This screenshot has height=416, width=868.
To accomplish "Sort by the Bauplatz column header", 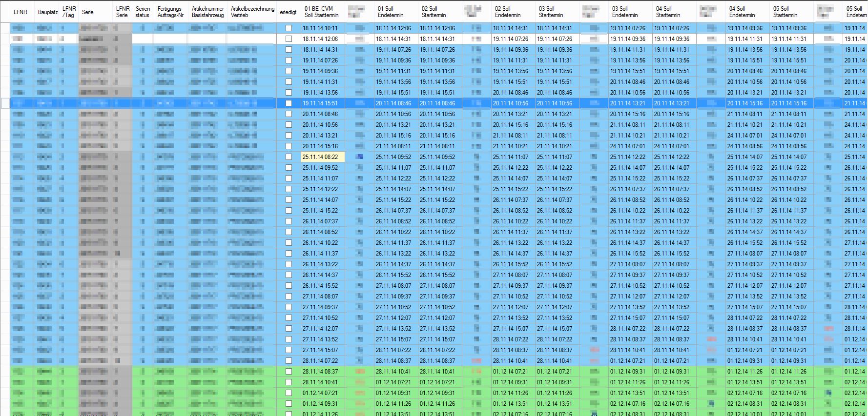I will (47, 12).
